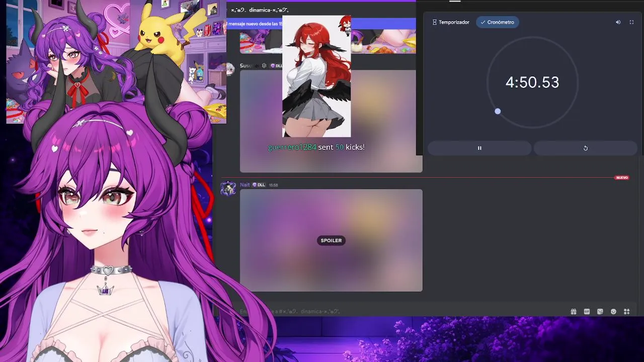The image size is (644, 362).
Task: Click the 15:58 timestamp on Nait's message
Action: (x=273, y=185)
